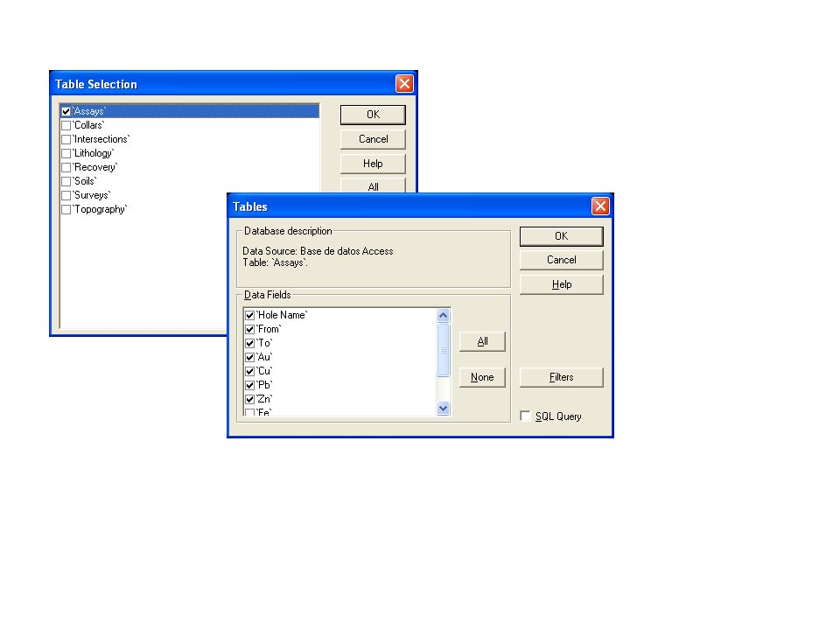Open Help in Tables dialog
Viewport: 840px width, 630px height.
tap(562, 285)
